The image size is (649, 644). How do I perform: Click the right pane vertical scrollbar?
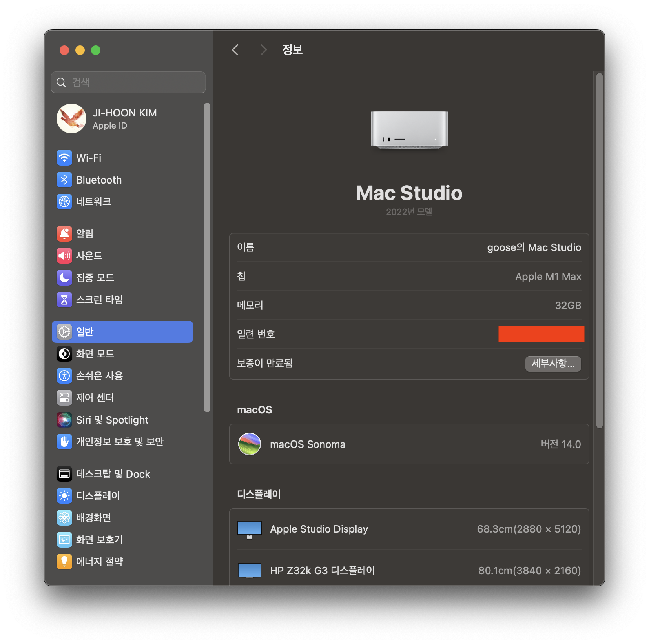(599, 251)
